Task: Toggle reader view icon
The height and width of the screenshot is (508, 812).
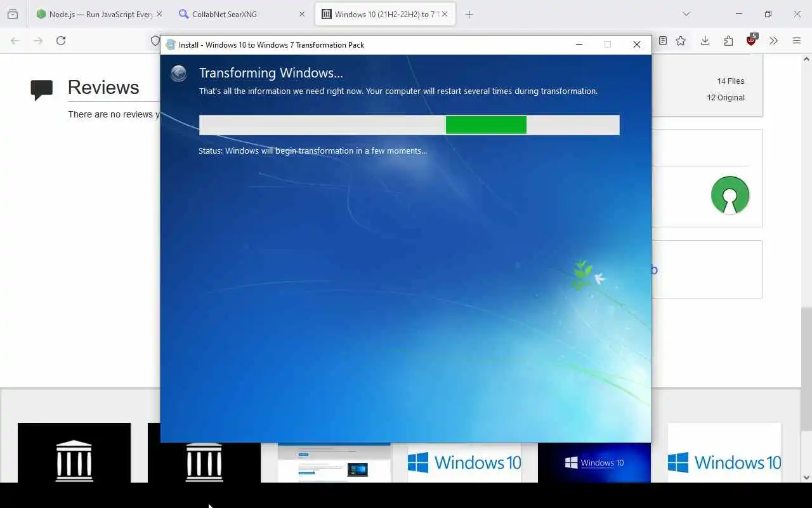Action: [662, 41]
